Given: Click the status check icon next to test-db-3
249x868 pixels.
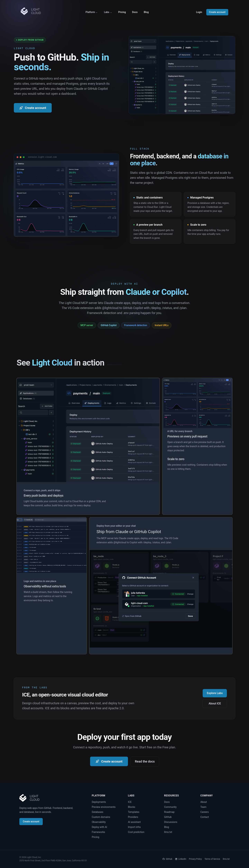Looking at the screenshot, I should (49, 434).
